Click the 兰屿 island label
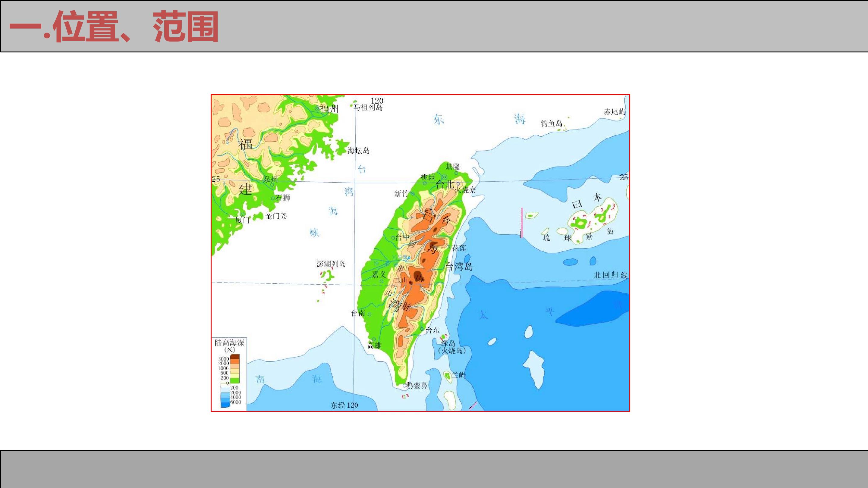 (459, 375)
